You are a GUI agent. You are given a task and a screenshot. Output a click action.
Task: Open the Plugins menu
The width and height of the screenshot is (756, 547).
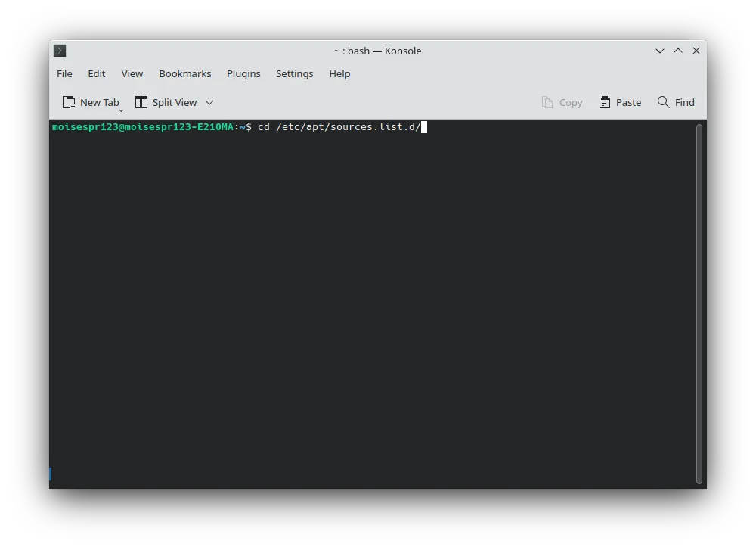coord(243,74)
